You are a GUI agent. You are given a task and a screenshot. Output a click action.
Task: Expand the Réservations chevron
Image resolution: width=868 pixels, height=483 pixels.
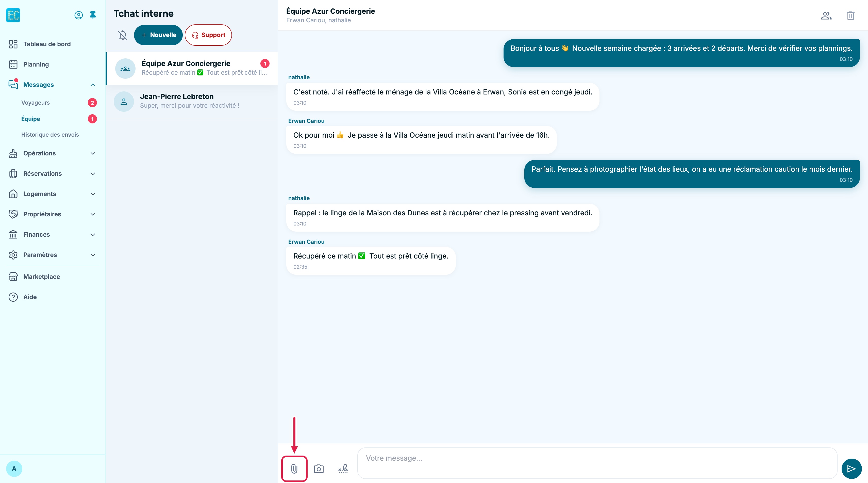coord(93,174)
